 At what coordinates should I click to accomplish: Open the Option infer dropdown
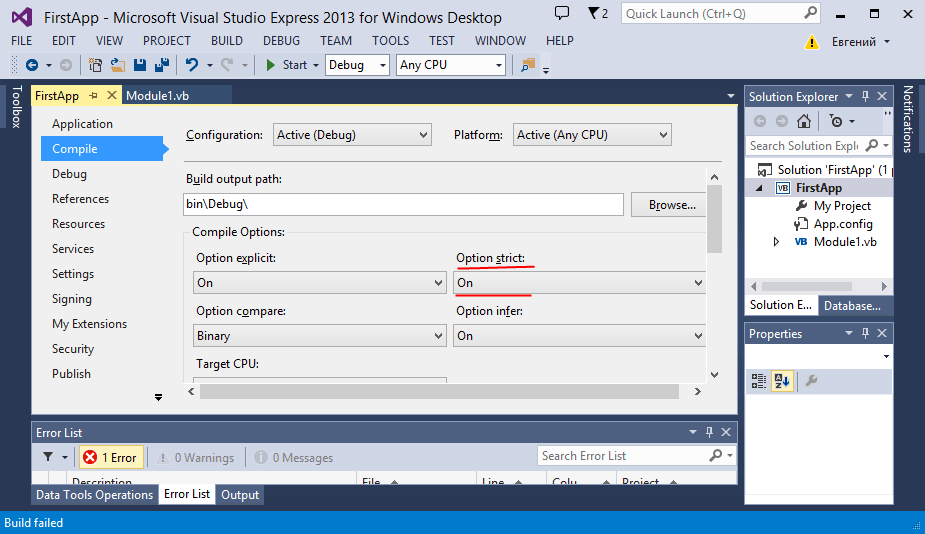point(579,336)
